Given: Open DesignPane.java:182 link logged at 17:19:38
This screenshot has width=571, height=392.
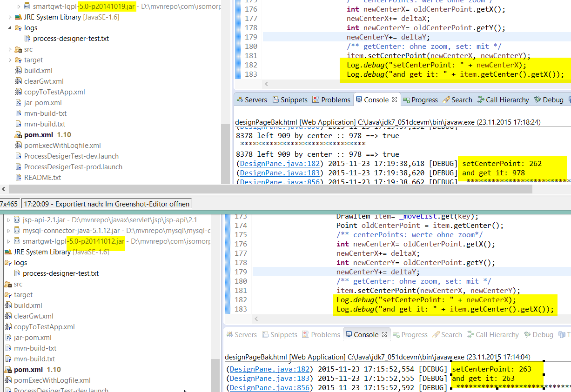Looking at the screenshot, I should [281, 164].
